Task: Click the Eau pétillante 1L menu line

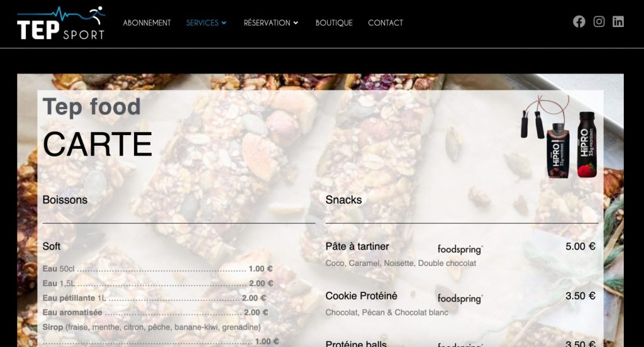Action: (x=155, y=298)
